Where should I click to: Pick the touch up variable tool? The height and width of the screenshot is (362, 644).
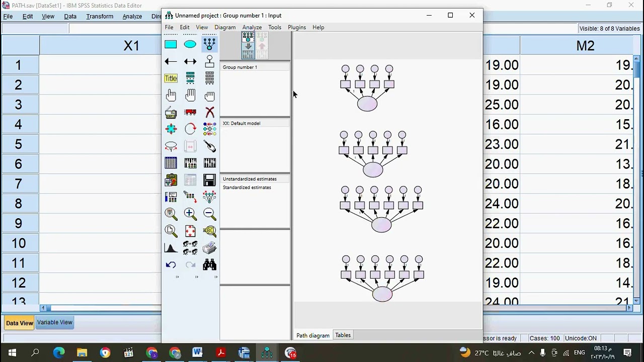coord(209,146)
